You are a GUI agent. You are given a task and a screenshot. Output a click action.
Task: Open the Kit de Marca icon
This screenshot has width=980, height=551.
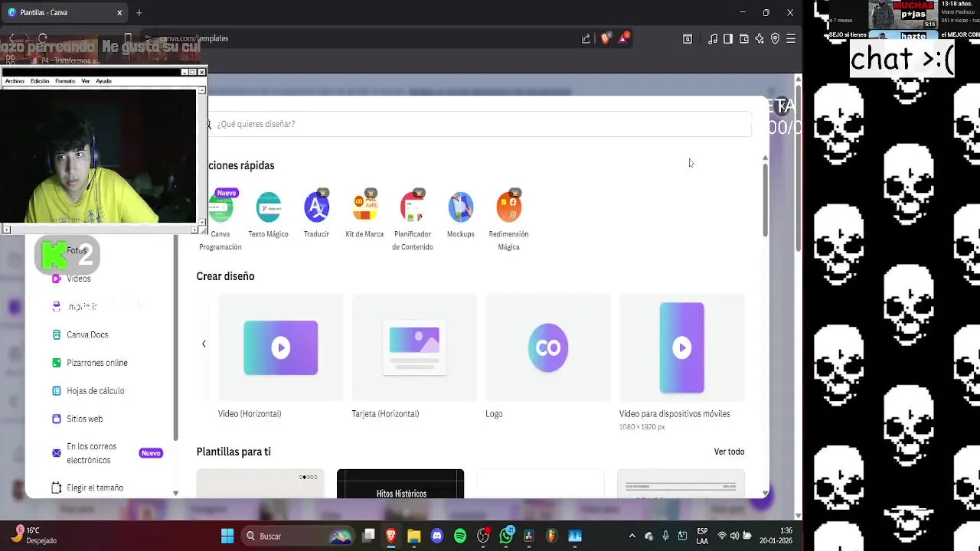pos(364,207)
